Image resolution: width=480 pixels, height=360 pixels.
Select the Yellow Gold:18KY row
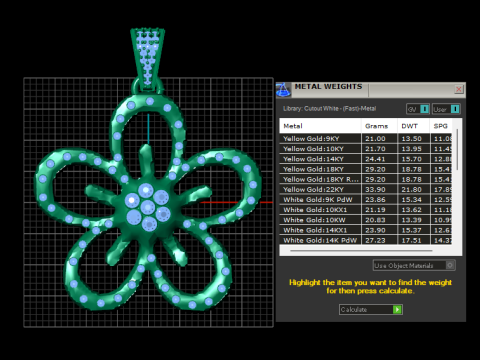(366, 169)
